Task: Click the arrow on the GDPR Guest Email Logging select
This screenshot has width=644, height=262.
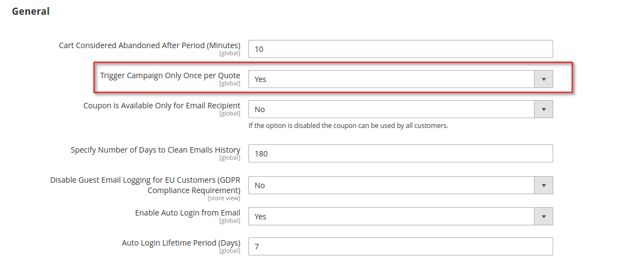Action: (543, 185)
